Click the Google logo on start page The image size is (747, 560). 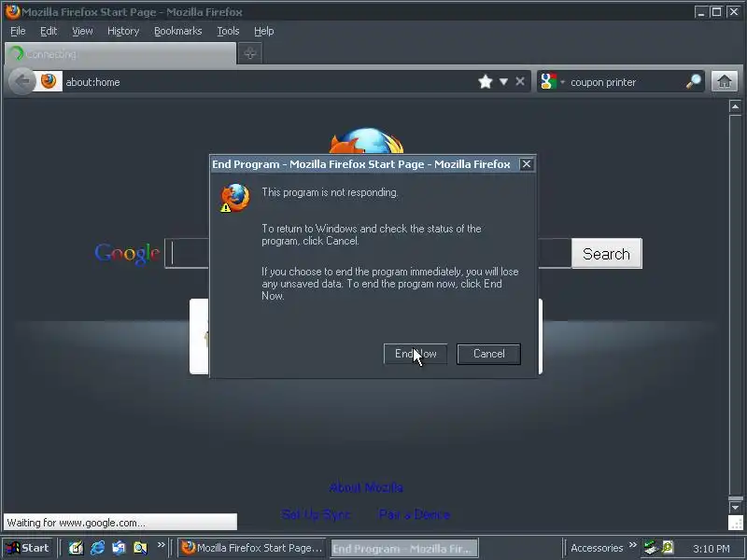click(x=127, y=253)
